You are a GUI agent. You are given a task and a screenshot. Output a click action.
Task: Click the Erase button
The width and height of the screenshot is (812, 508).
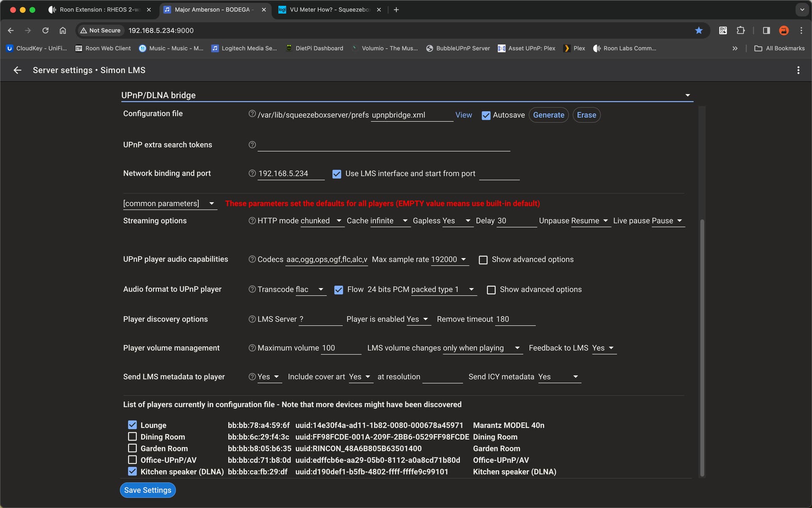[x=586, y=115]
